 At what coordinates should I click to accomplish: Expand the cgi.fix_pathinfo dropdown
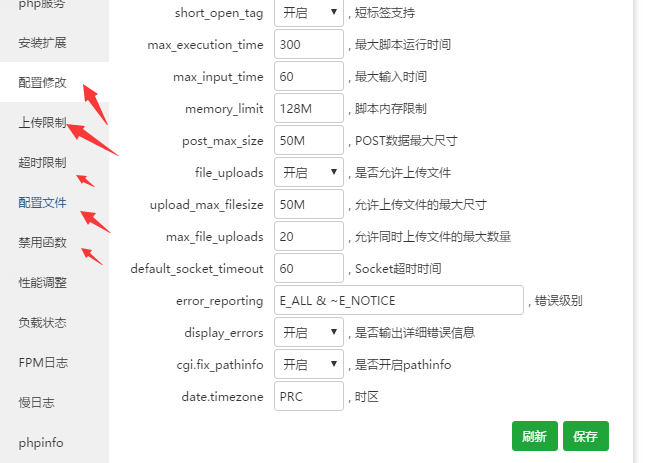(308, 364)
